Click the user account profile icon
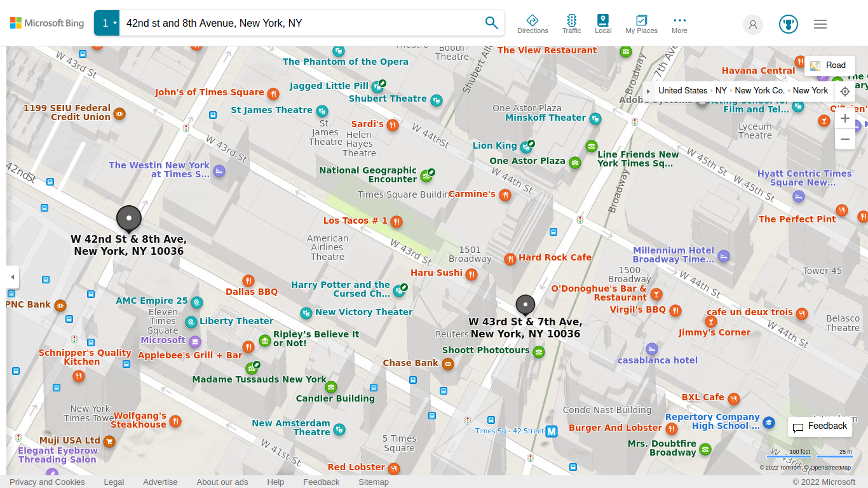Viewport: 868px width, 488px height. coord(753,24)
